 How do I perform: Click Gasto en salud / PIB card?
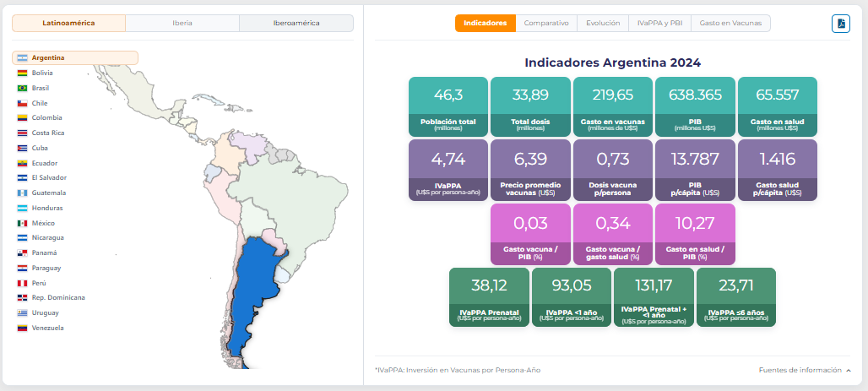[x=695, y=234]
